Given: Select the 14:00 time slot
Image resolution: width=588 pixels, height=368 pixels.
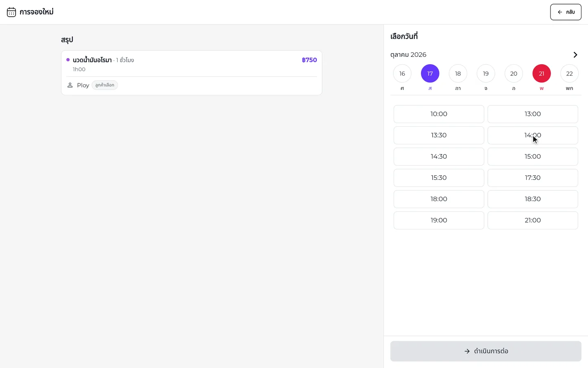Looking at the screenshot, I should [533, 135].
